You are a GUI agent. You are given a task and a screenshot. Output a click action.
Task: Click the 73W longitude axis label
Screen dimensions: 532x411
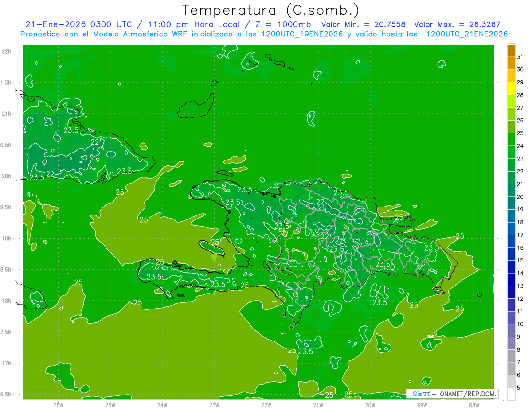(x=214, y=405)
